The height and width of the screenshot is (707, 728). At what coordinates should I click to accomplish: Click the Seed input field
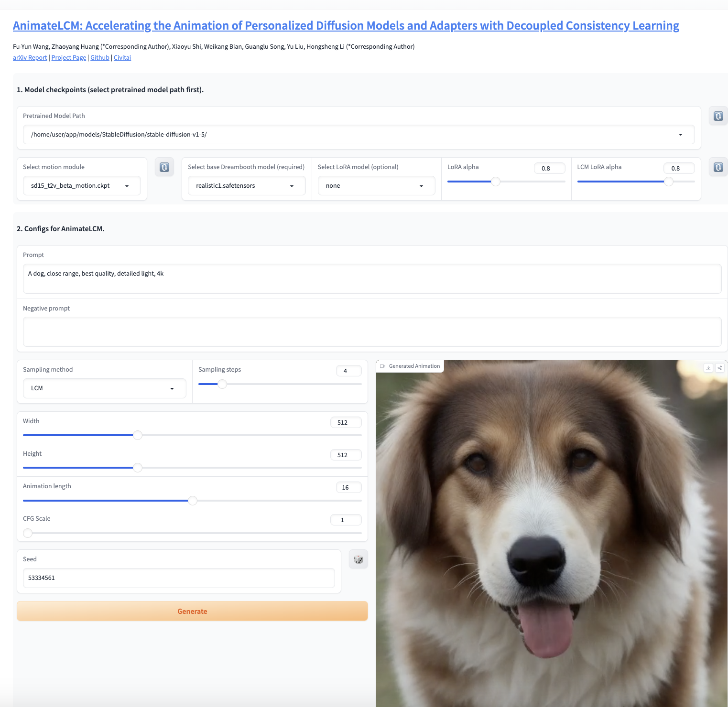(x=179, y=578)
